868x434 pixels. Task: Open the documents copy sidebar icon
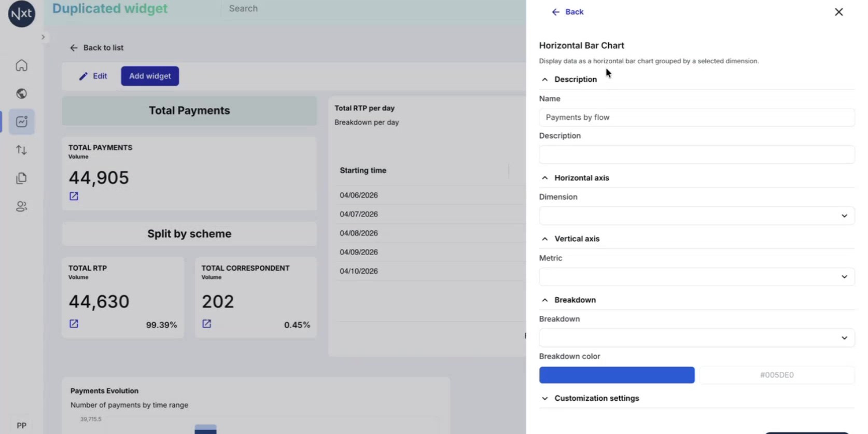[x=21, y=178]
